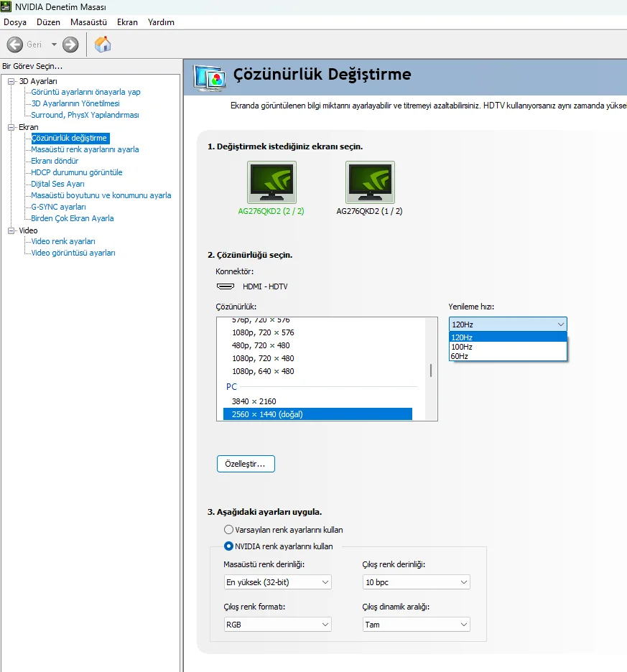
Task: Collapse the Ekran tree node
Action: pyautogui.click(x=11, y=127)
